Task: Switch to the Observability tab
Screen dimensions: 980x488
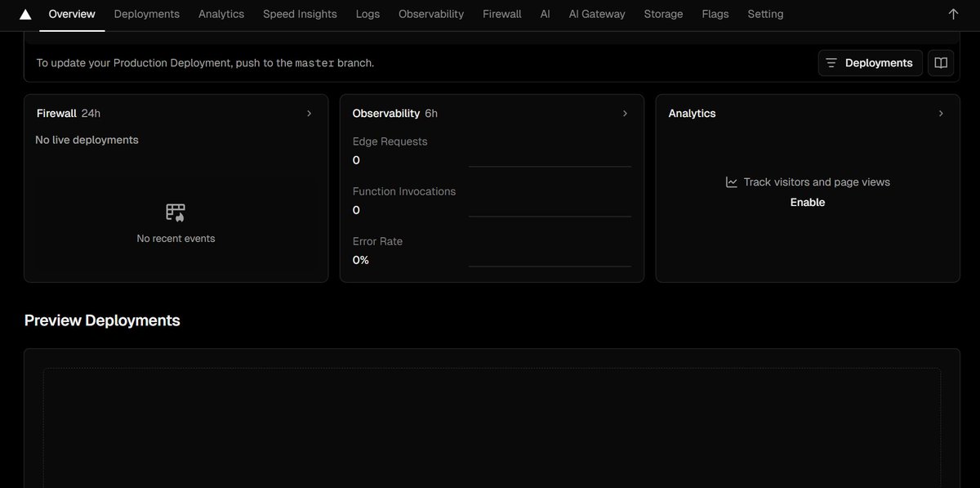Action: 431,14
